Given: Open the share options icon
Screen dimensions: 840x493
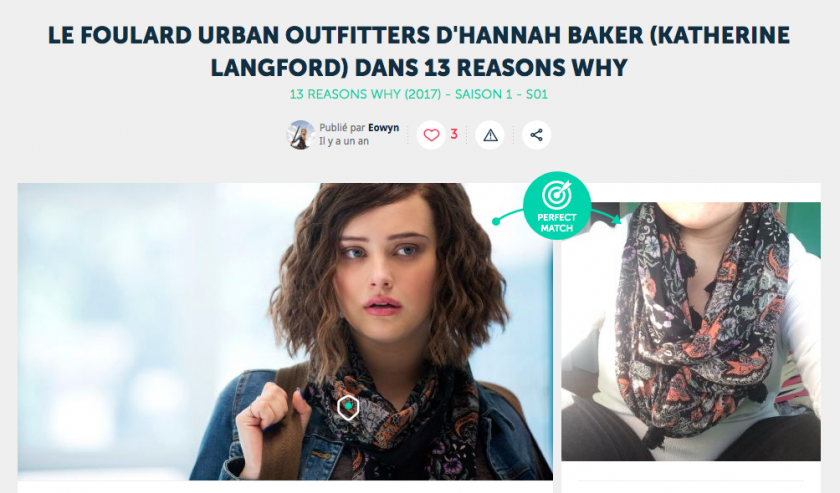Looking at the screenshot, I should point(536,135).
